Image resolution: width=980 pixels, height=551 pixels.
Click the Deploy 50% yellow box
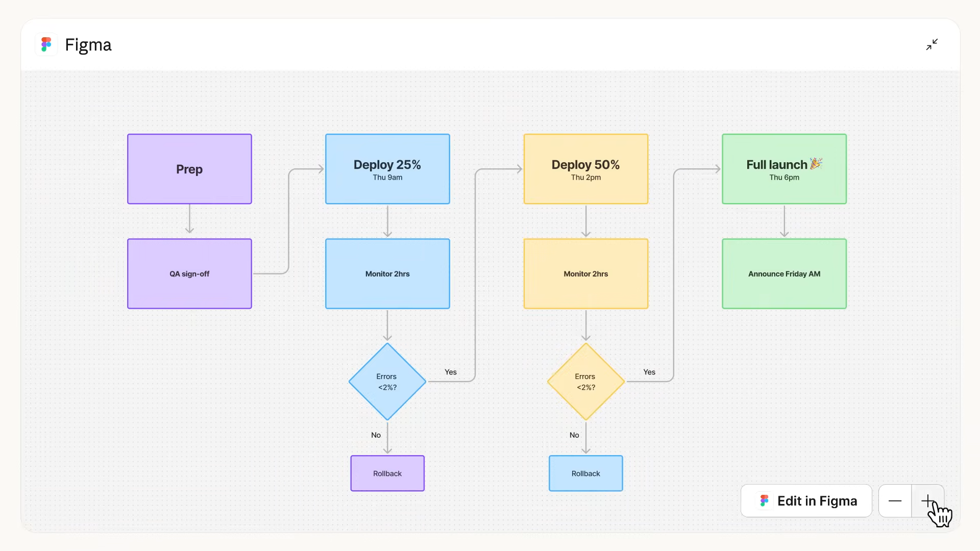[586, 169]
